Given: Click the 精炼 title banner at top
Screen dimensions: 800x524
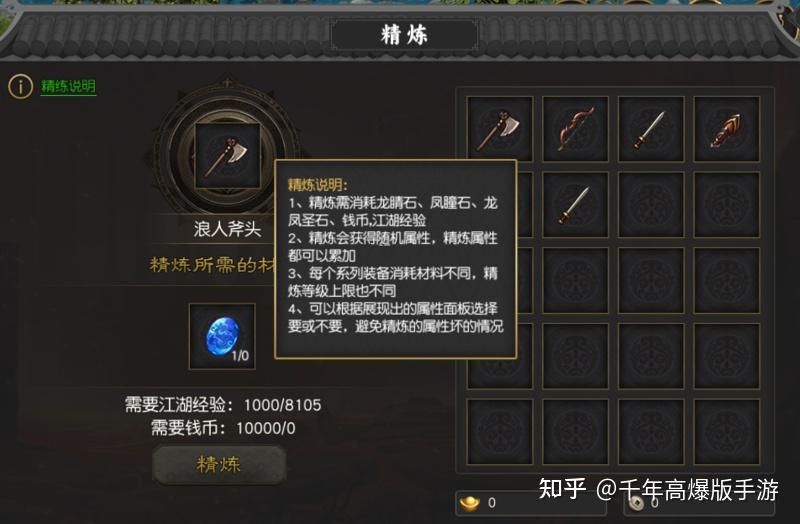Looking at the screenshot, I should (x=404, y=35).
